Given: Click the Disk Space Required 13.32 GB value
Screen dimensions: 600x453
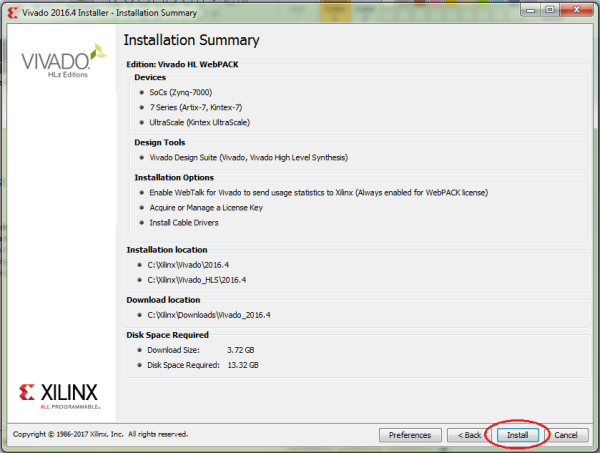Looking at the screenshot, I should [243, 365].
